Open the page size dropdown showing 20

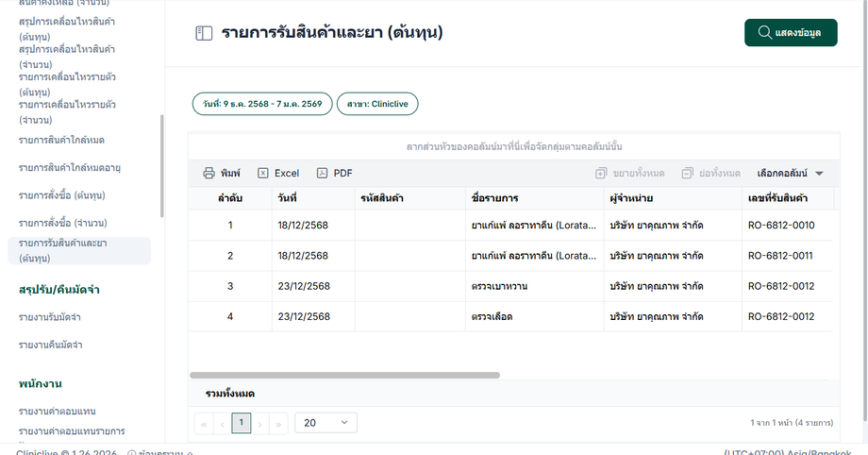coord(325,424)
